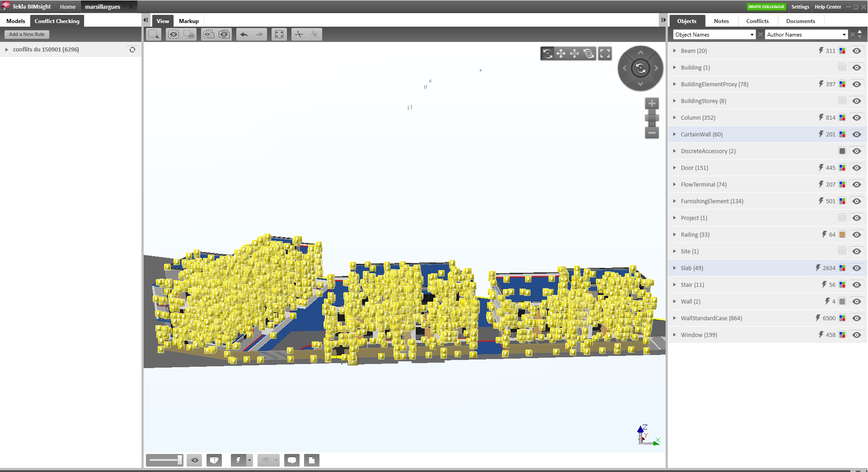Click the Invite Colleague button

(766, 7)
